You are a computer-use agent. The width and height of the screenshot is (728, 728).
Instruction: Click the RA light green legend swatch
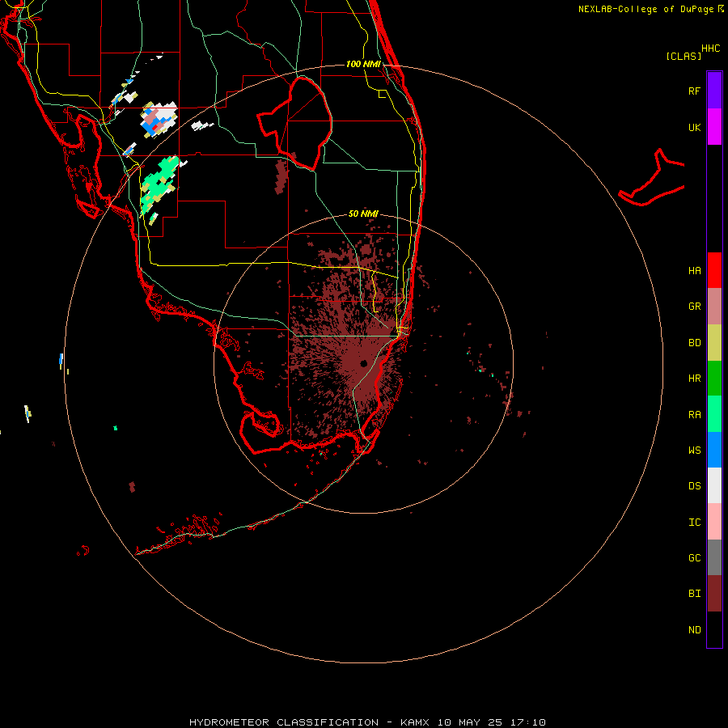tap(714, 414)
